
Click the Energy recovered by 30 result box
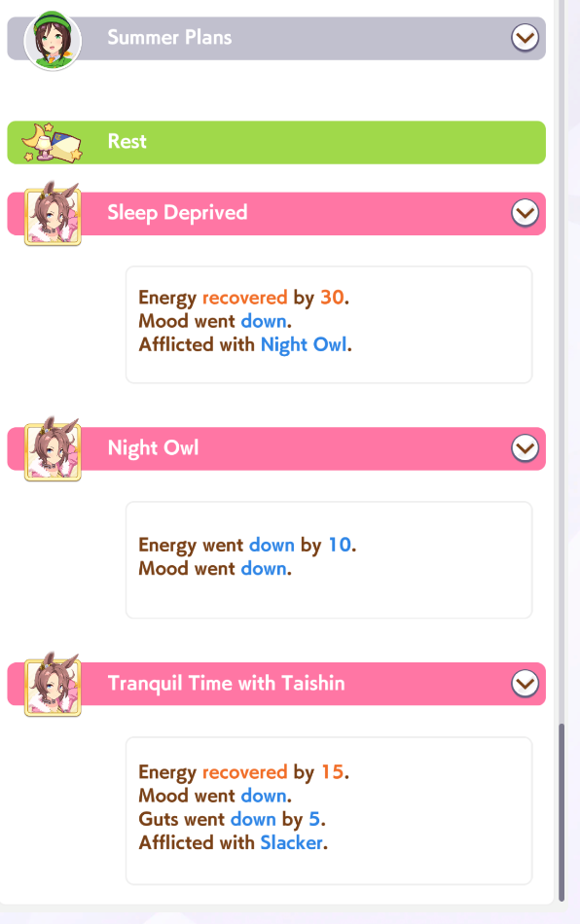[329, 325]
